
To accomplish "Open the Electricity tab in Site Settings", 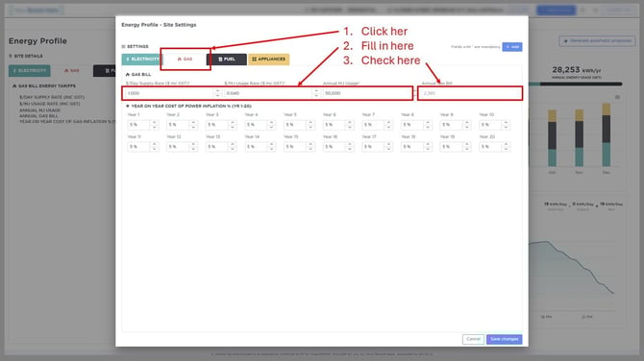I will [x=142, y=60].
